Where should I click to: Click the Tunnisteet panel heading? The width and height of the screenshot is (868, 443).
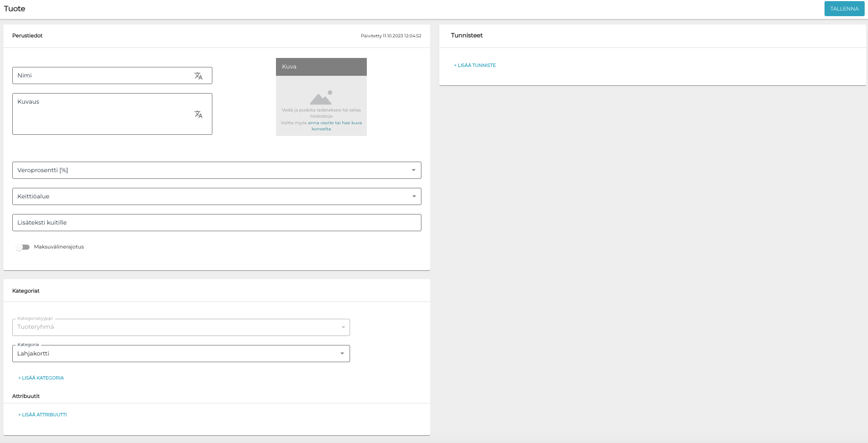click(x=467, y=36)
